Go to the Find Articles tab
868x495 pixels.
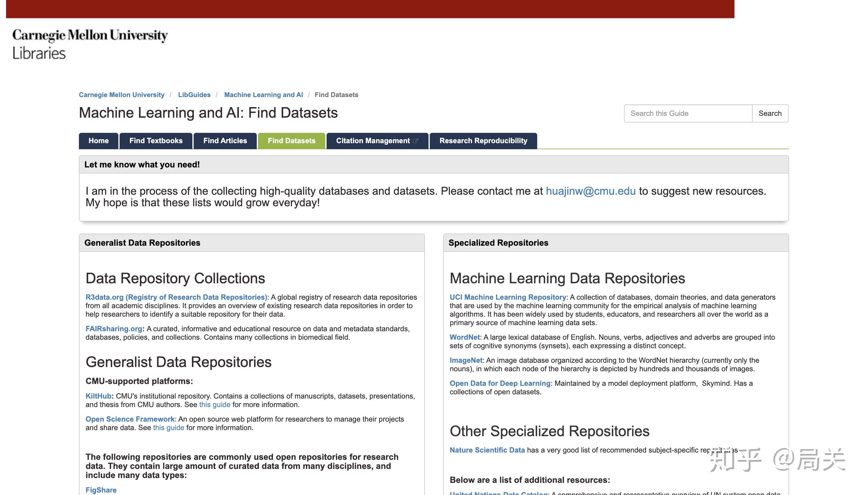tap(225, 141)
